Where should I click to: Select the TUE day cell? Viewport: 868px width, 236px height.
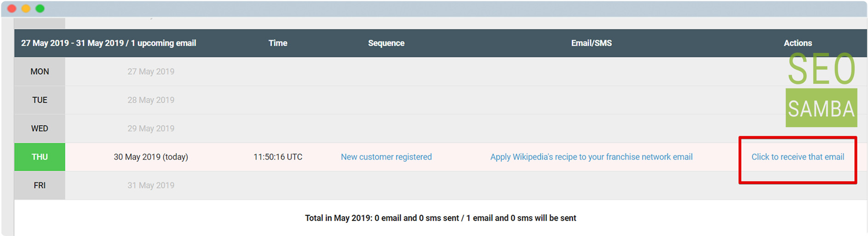(40, 100)
